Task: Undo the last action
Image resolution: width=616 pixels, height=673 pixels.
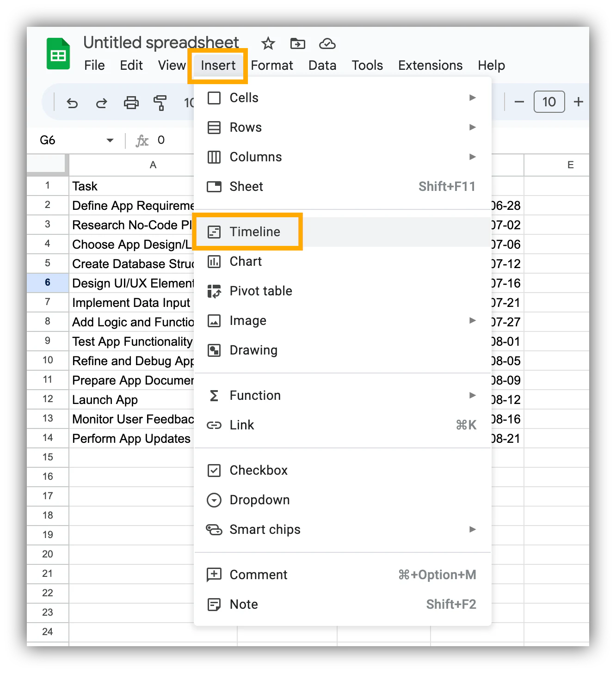Action: 72,103
